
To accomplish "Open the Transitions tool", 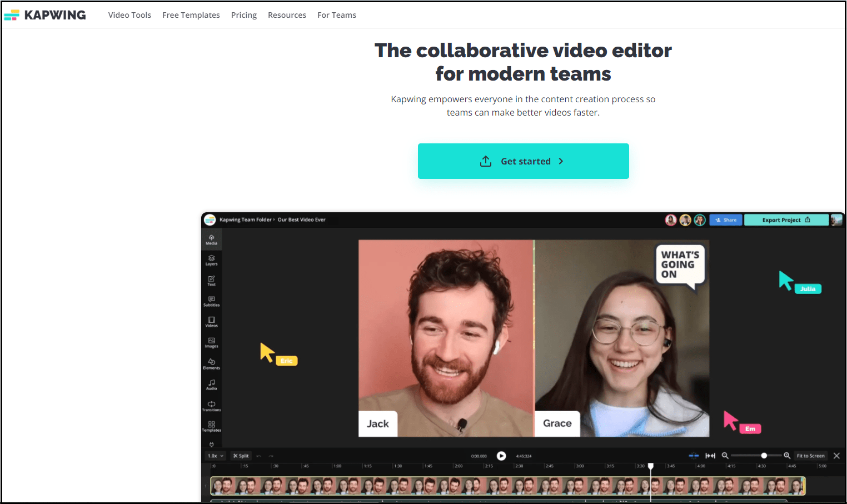I will click(211, 406).
